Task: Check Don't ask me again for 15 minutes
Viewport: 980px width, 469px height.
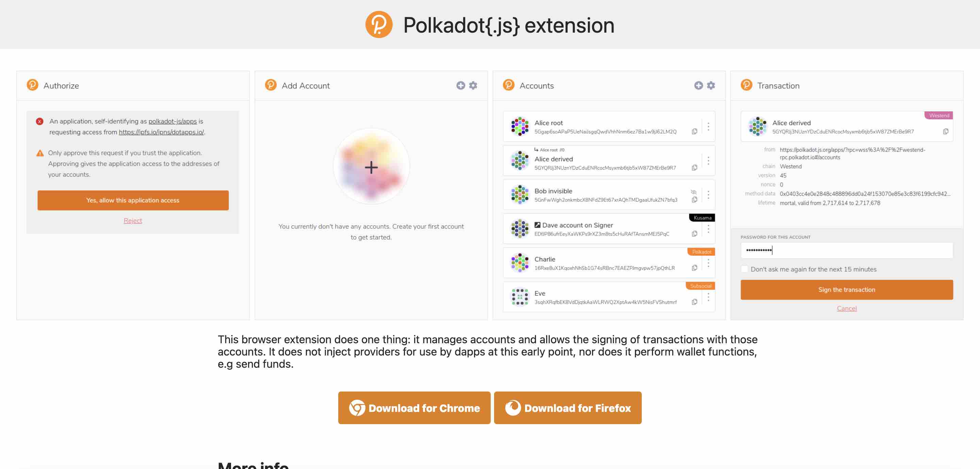Action: (744, 269)
